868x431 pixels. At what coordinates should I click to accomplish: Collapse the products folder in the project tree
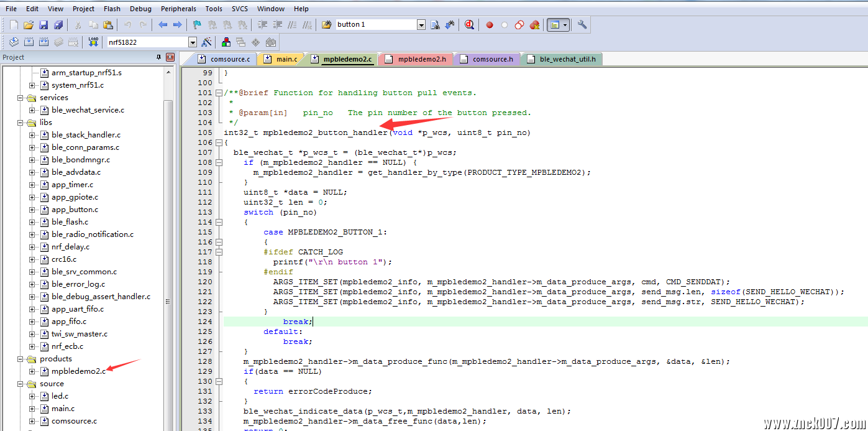(x=21, y=359)
